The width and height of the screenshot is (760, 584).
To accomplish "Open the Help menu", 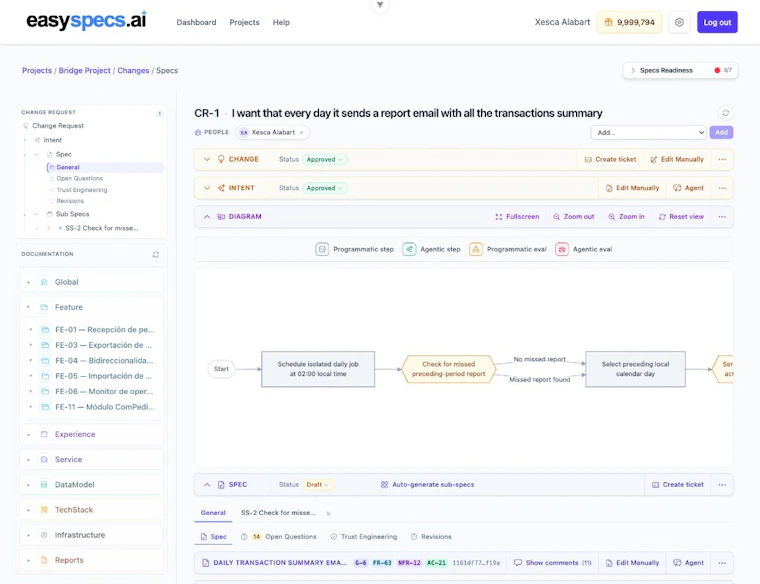I will 281,22.
